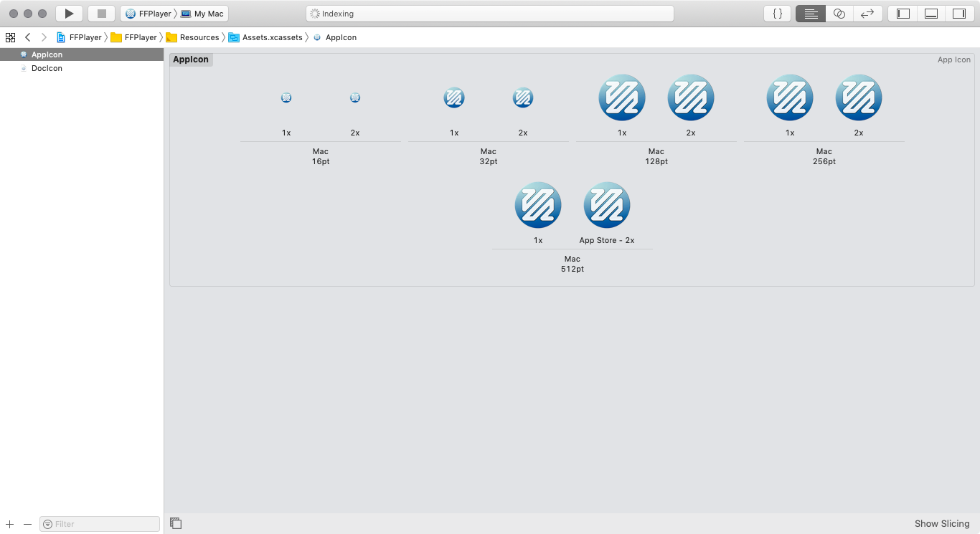980x534 pixels.
Task: Toggle the Debug area panel
Action: coord(931,14)
